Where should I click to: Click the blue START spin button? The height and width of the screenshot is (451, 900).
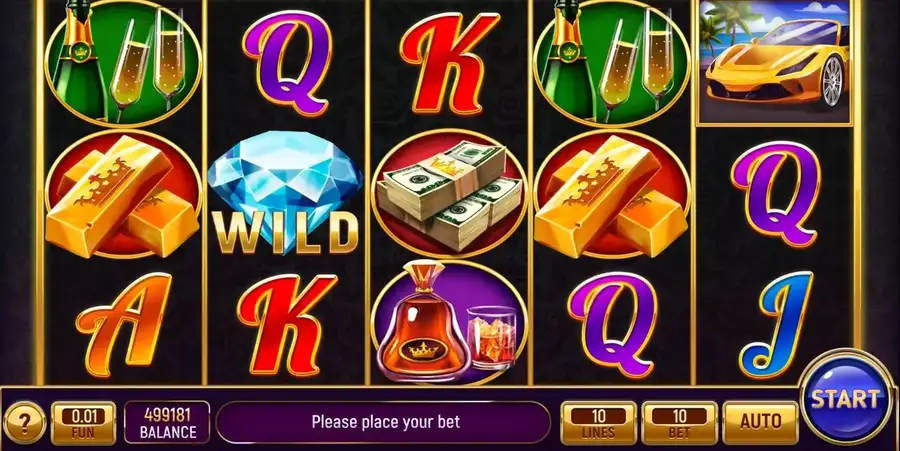[847, 398]
